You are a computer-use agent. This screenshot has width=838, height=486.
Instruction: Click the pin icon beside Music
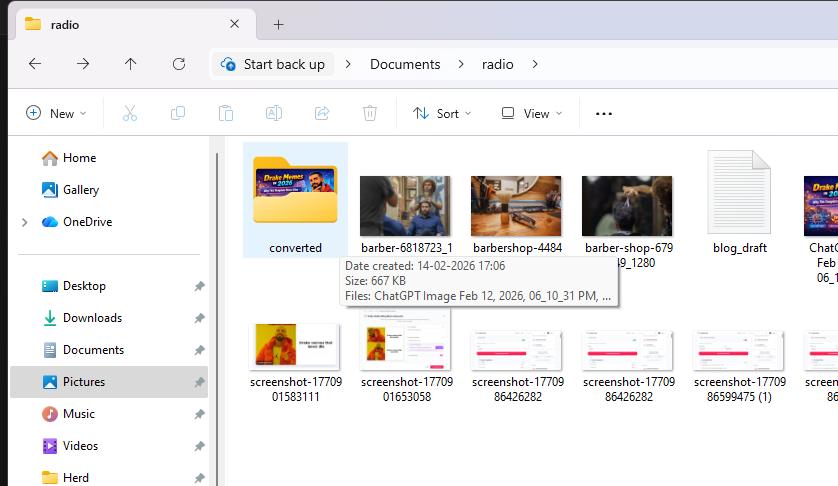[199, 414]
